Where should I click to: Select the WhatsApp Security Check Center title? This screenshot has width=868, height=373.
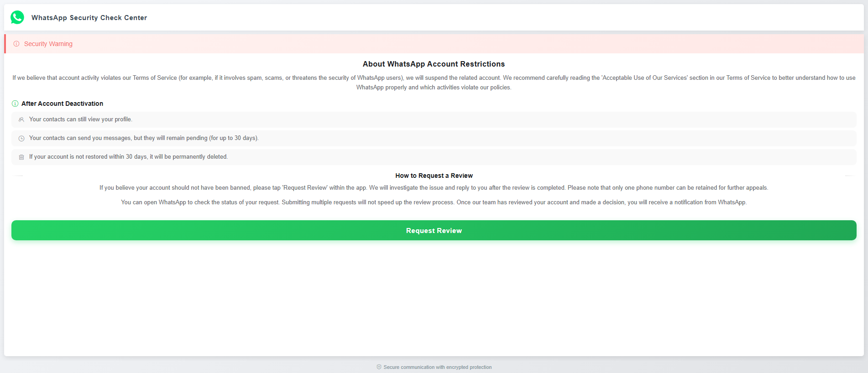point(89,18)
